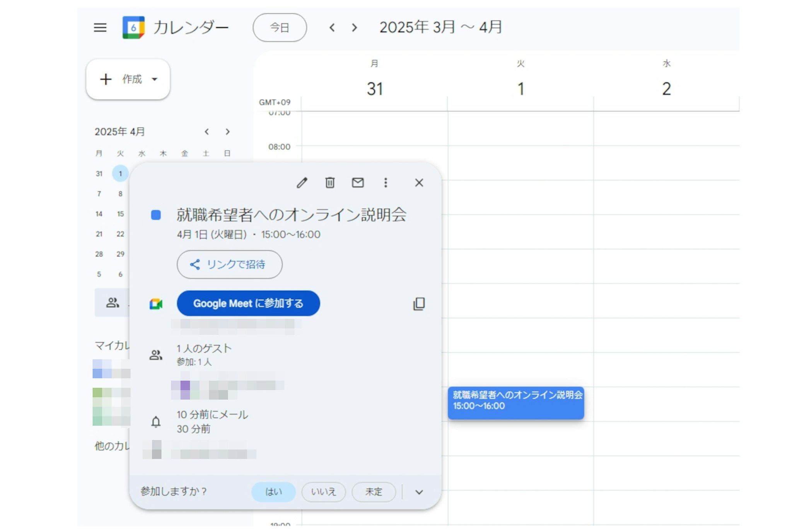
Task: Go to next month in mini calendar
Action: click(x=228, y=132)
